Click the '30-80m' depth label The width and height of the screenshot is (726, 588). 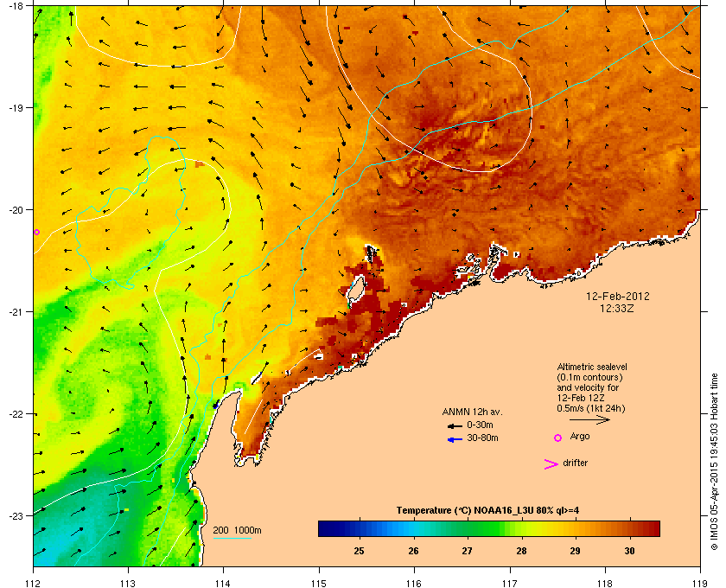point(482,438)
